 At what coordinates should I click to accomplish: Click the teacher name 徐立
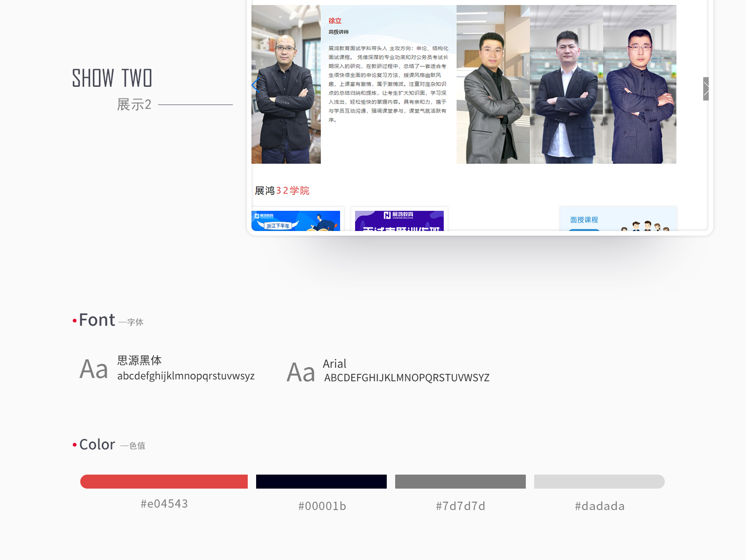click(x=335, y=21)
